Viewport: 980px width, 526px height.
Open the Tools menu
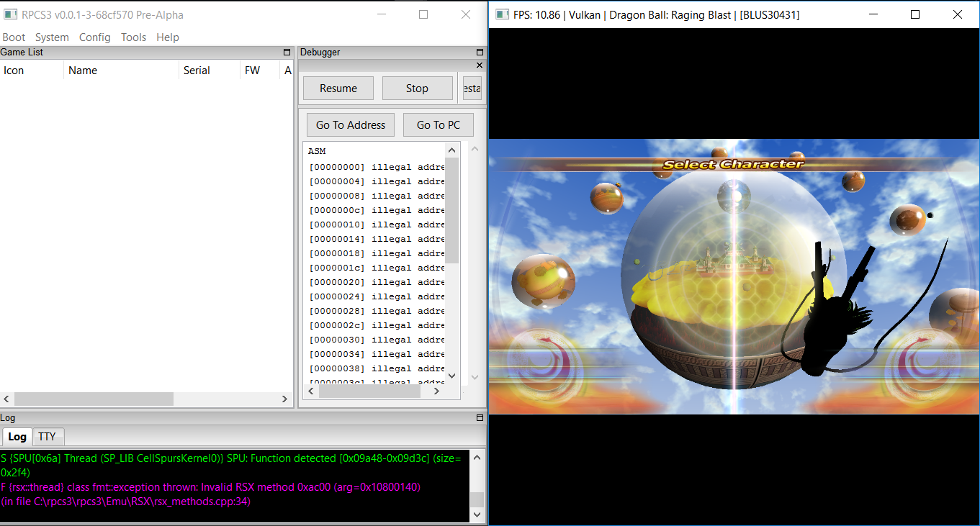click(133, 37)
